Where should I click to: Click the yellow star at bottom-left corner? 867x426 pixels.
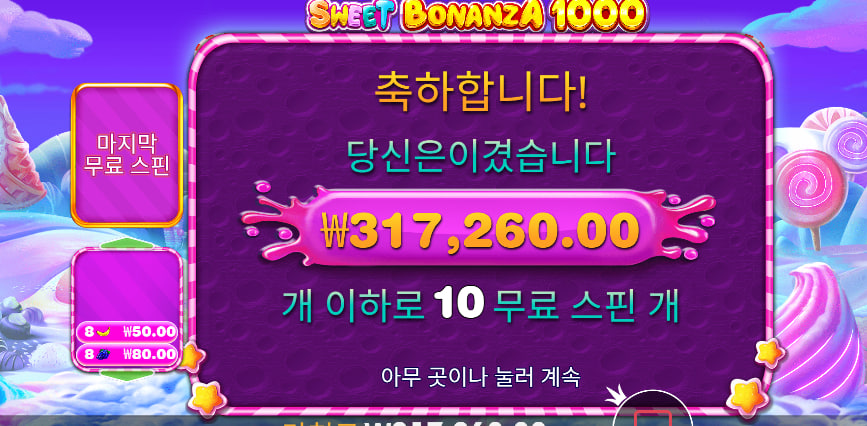pos(206,398)
